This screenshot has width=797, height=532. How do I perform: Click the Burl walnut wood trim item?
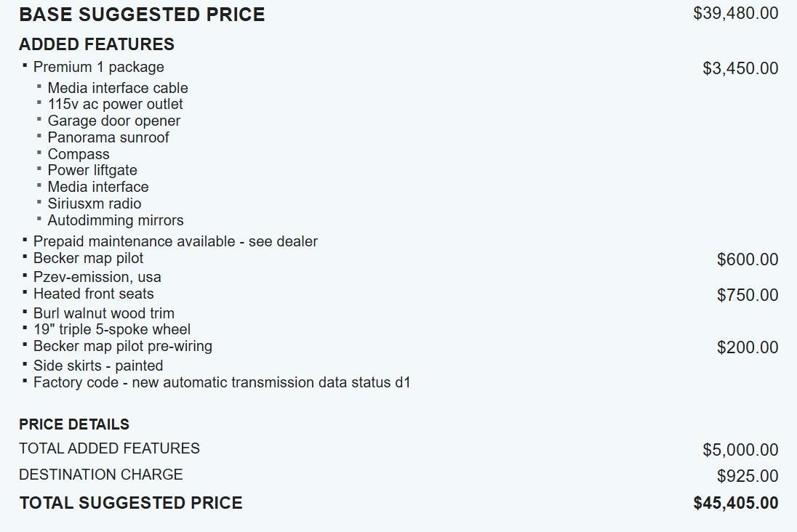click(x=103, y=313)
